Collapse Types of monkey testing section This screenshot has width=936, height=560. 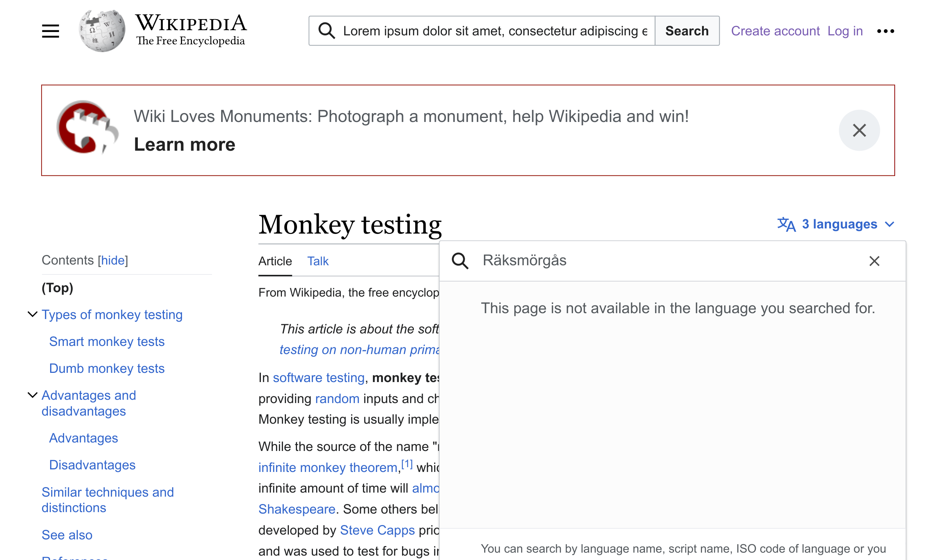[33, 314]
